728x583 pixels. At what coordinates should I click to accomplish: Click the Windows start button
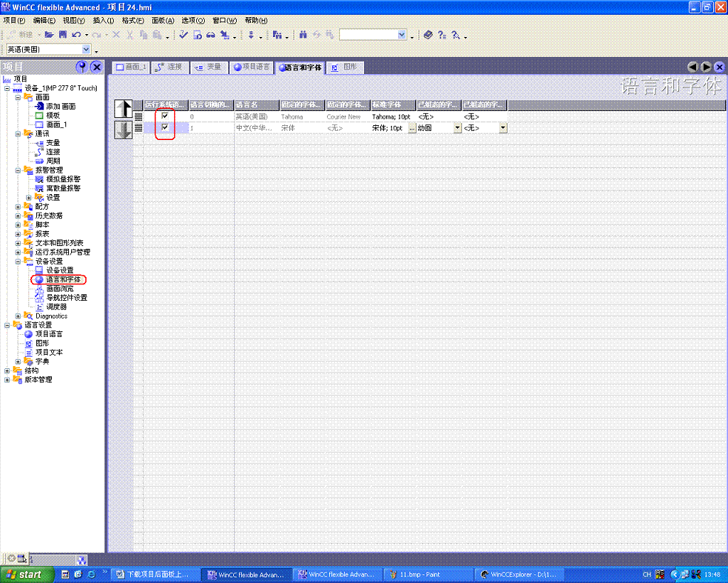point(26,574)
